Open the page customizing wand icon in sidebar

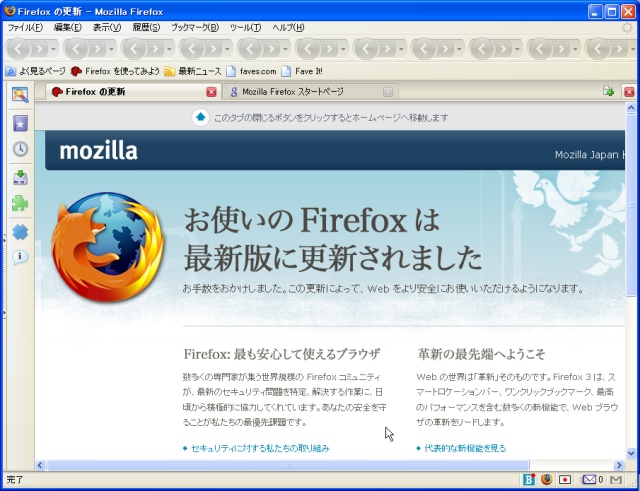pos(20,95)
